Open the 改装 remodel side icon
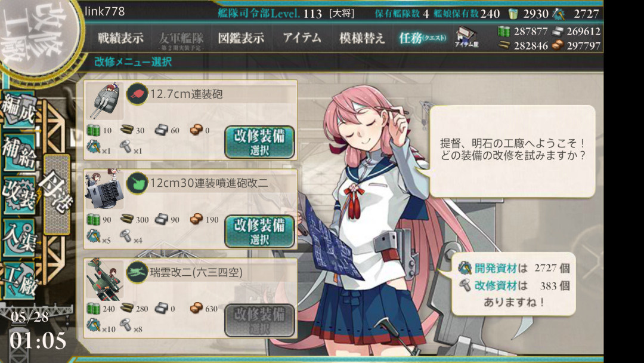Screen dimensions: 644x363 (x=19, y=196)
